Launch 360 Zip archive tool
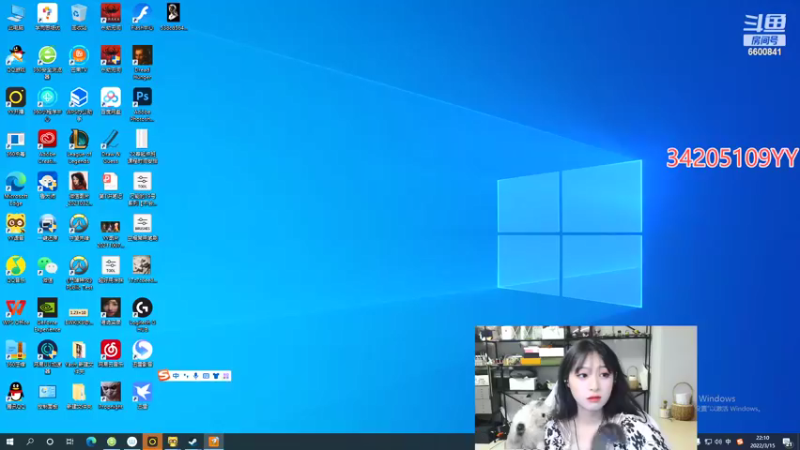 (x=16, y=354)
